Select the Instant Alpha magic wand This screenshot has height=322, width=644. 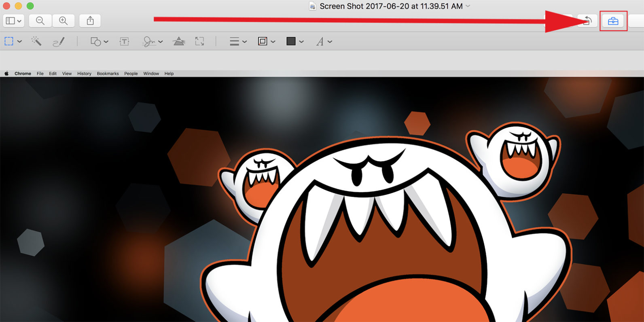pos(36,41)
